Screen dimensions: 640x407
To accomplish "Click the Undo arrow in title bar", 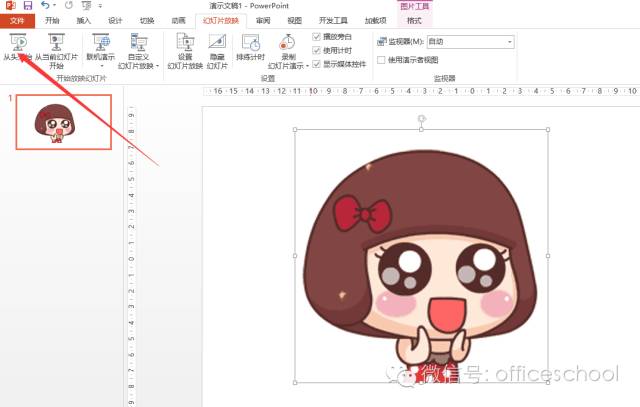I will [x=45, y=5].
